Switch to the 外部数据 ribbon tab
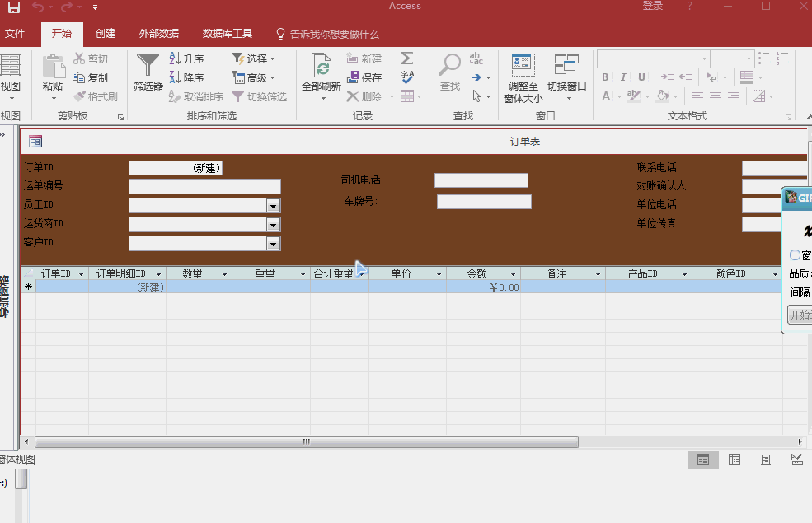Image resolution: width=812 pixels, height=523 pixels. 159,34
